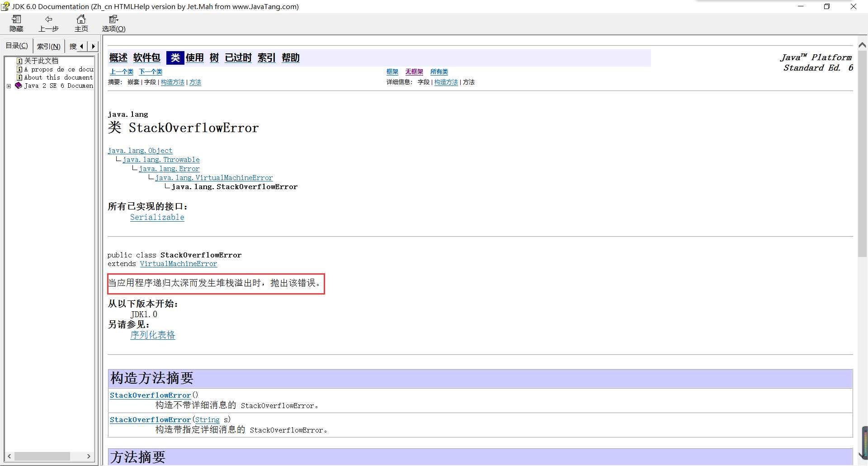
Task: Click the 无框架 no-frames link
Action: tap(414, 71)
